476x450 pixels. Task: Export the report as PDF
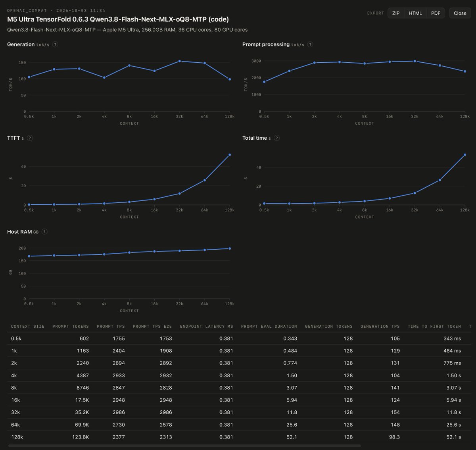pyautogui.click(x=436, y=13)
